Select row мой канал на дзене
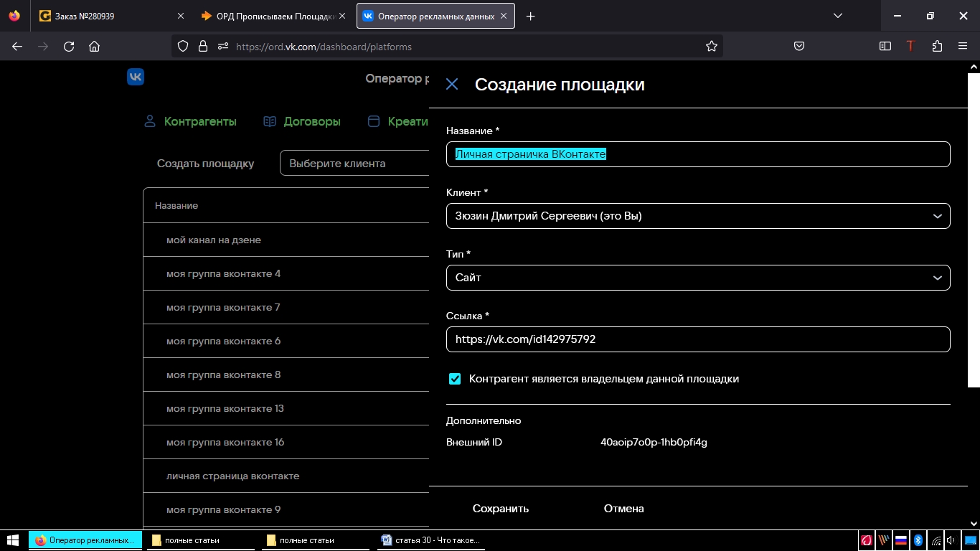 tap(286, 240)
